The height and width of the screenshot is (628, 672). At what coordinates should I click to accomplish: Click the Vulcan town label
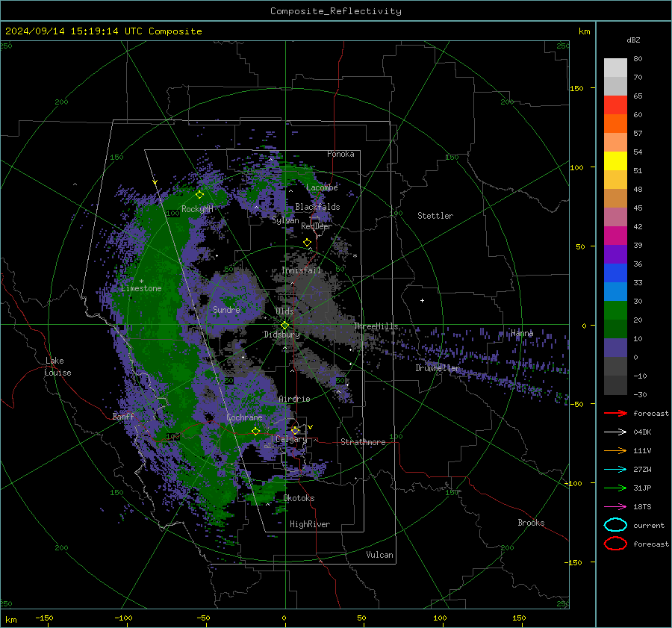pyautogui.click(x=380, y=555)
